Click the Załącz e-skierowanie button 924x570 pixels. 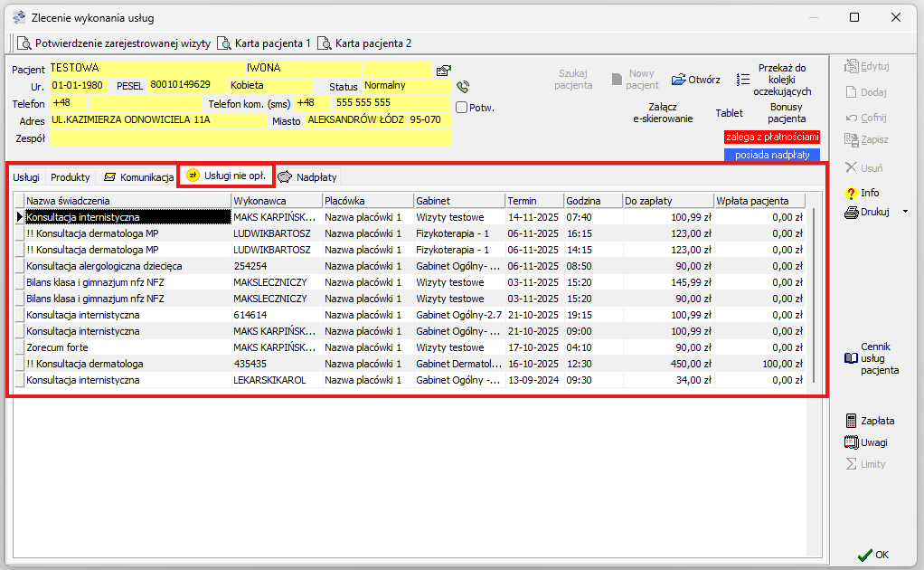click(x=662, y=112)
